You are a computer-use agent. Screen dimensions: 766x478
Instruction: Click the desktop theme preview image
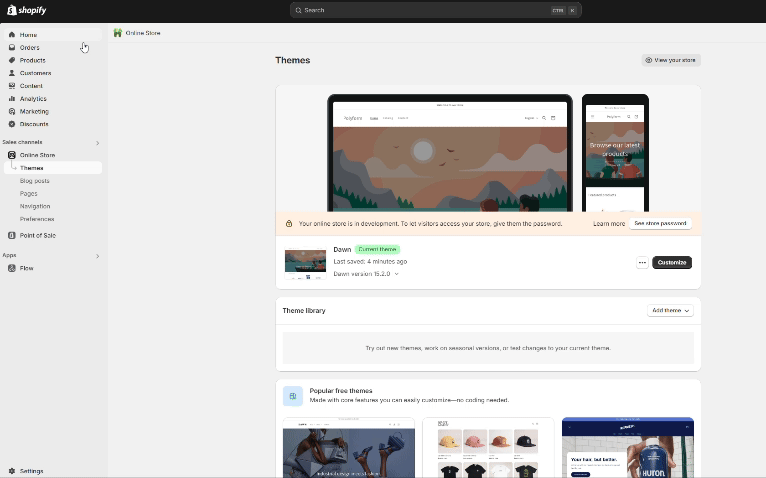point(450,153)
